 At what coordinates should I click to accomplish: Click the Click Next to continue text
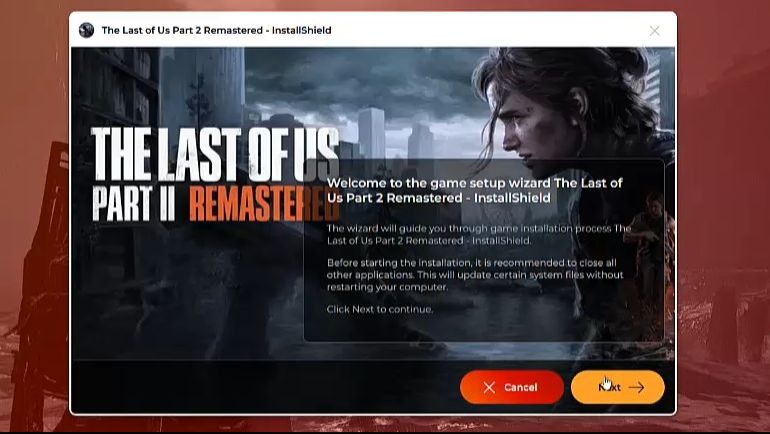coord(380,309)
